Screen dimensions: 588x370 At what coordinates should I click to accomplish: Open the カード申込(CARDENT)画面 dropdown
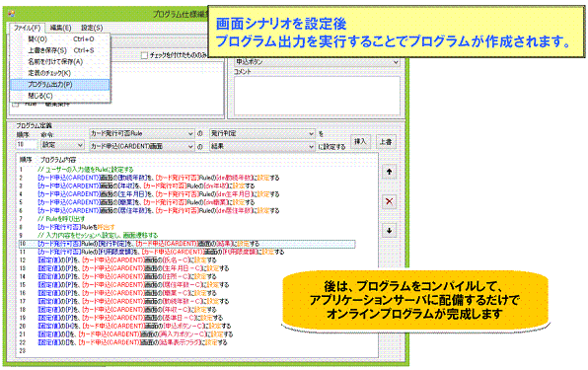142,146
